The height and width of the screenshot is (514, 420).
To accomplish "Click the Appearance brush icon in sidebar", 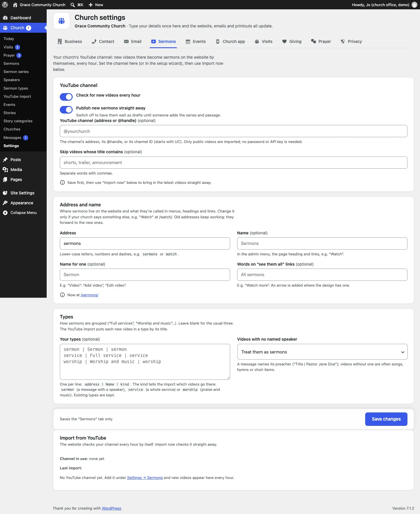I will pyautogui.click(x=5, y=203).
